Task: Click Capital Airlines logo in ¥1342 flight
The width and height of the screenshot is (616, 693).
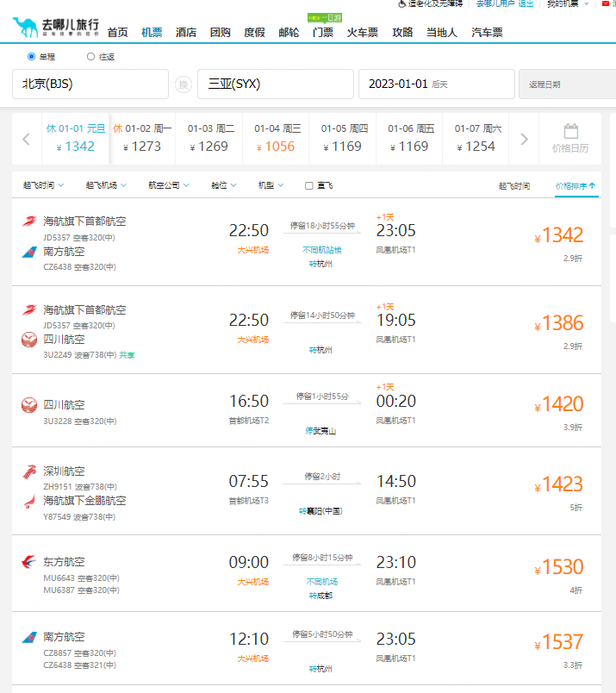Action: pos(29,222)
